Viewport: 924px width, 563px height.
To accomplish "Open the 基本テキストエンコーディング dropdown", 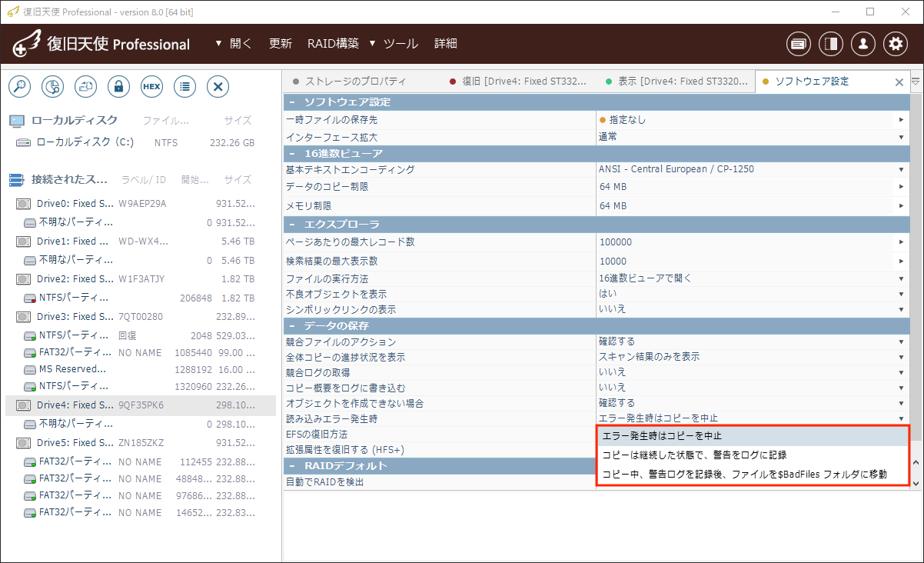I will (901, 169).
